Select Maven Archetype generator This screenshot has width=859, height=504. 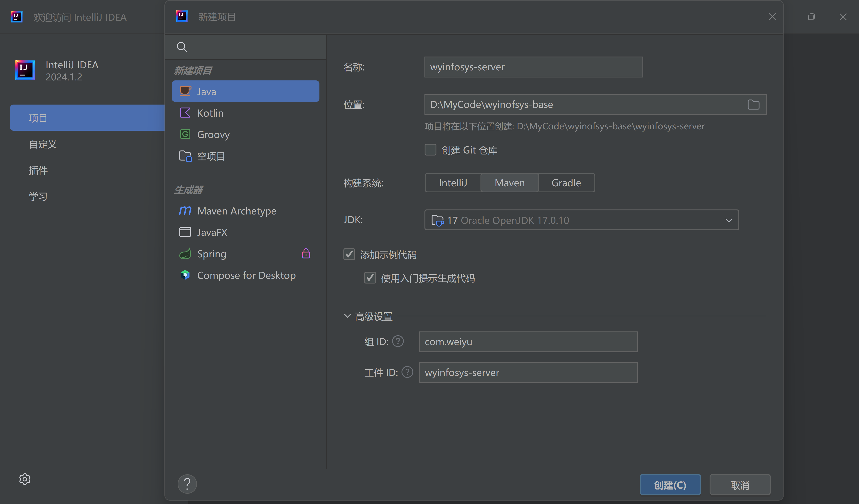coord(237,211)
